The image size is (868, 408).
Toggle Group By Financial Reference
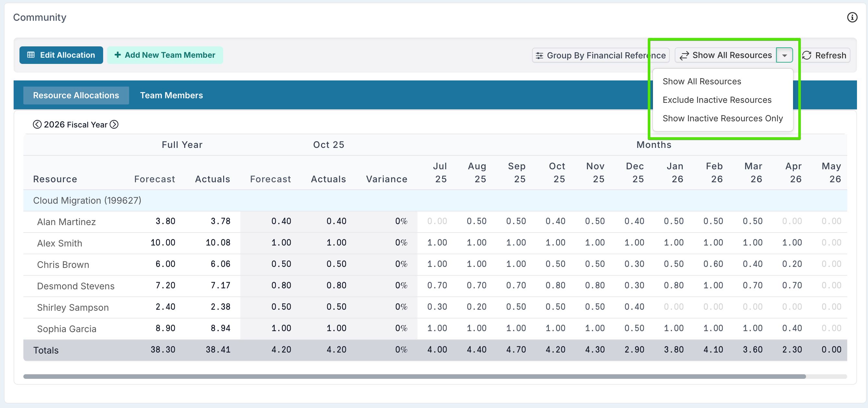tap(600, 55)
